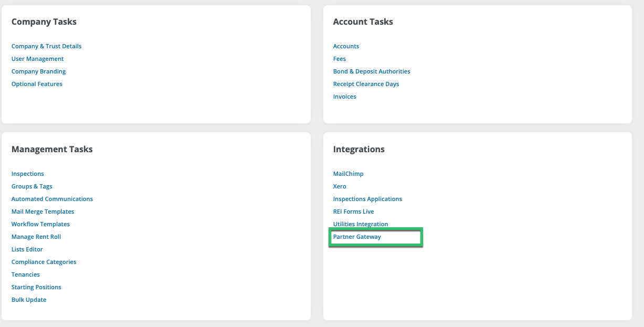
Task: Open the Partner Gateway link
Action: click(357, 237)
